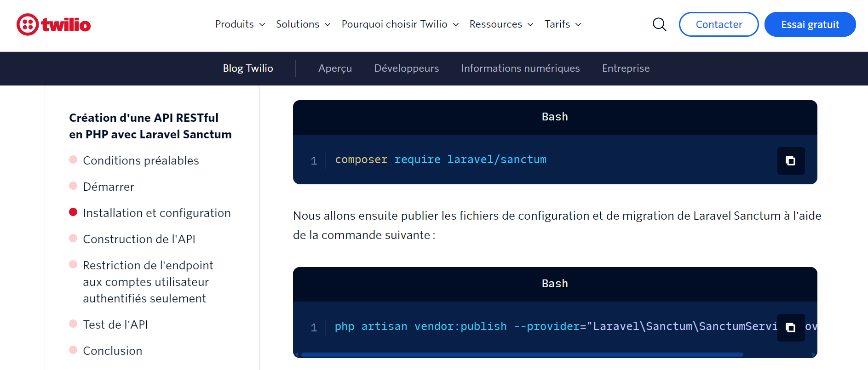Click the bullet beside Conclusion
The image size is (868, 370).
coord(73,350)
